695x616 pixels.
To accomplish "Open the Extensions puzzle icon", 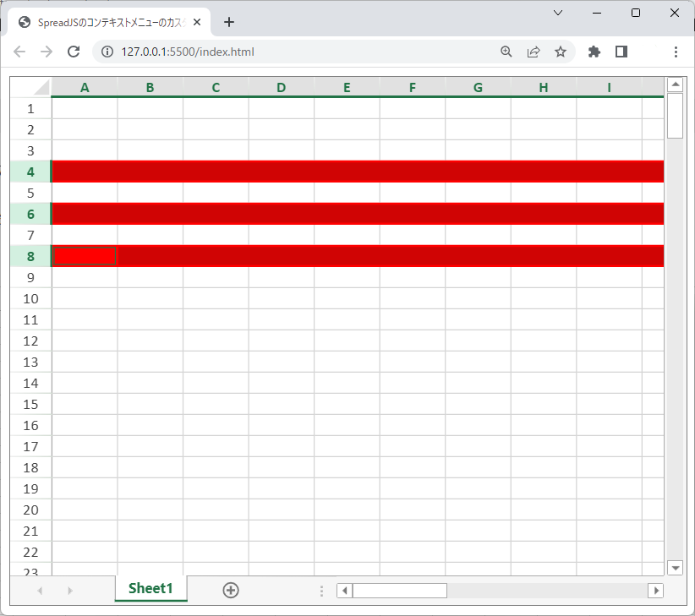I will coord(594,52).
